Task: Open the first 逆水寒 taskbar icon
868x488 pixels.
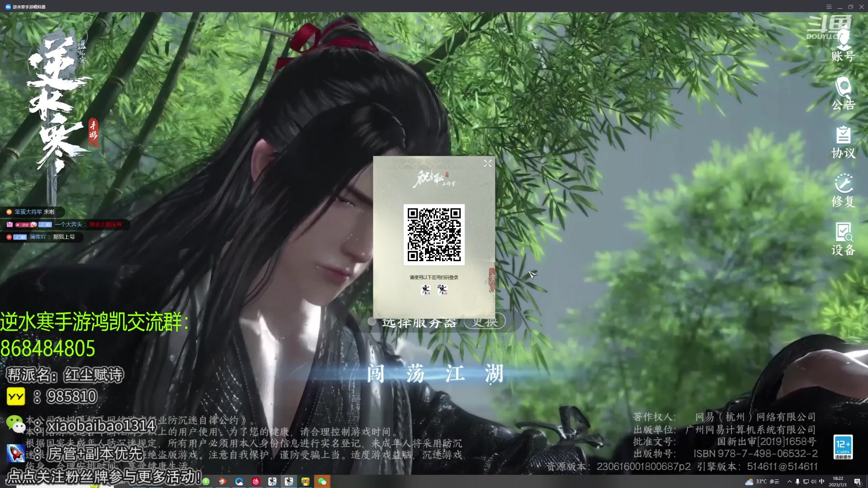Action: pyautogui.click(x=272, y=482)
